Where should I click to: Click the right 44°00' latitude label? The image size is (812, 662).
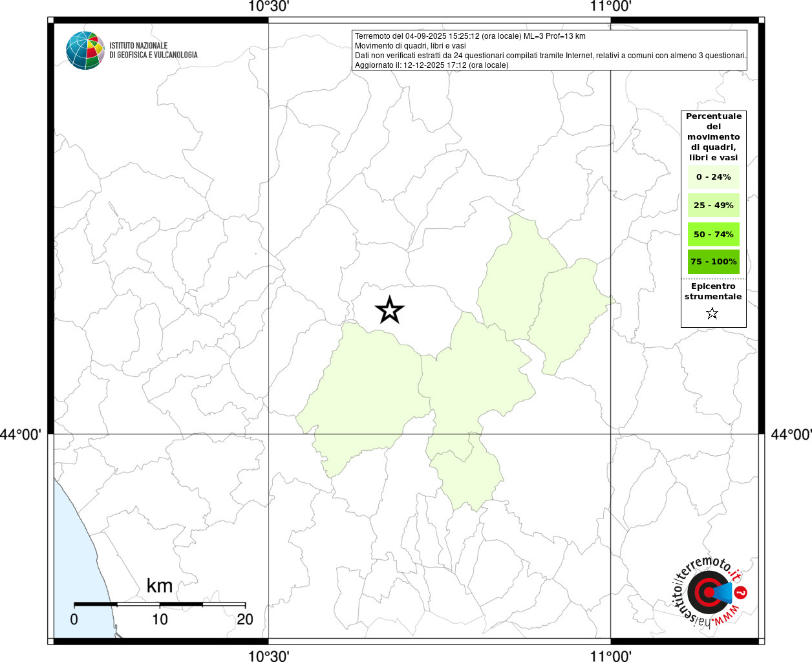point(791,434)
